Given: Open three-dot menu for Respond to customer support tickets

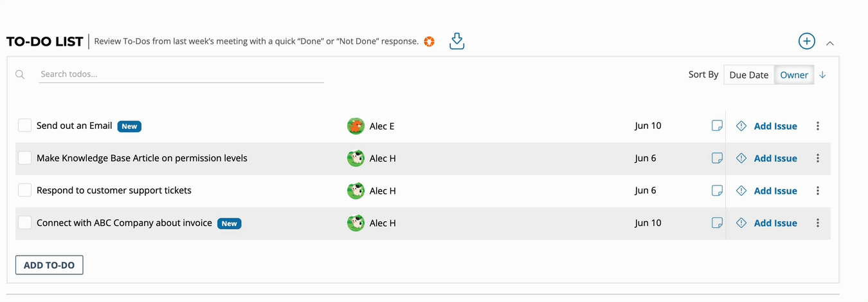Looking at the screenshot, I should [818, 191].
